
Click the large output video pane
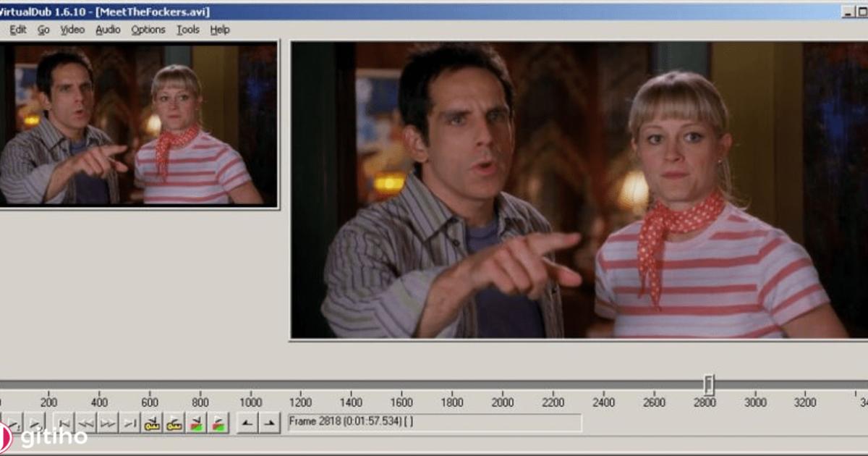579,190
